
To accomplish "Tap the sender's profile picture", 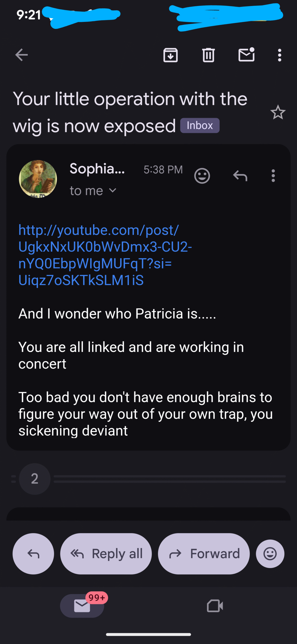I will pos(38,179).
